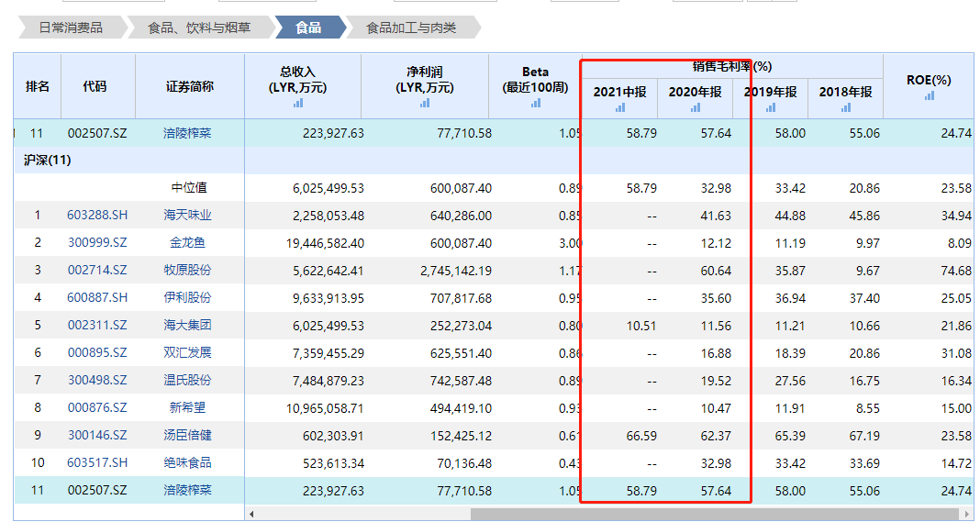Open chart icon under 2018年报 header
The width and height of the screenshot is (980, 522).
[x=845, y=107]
